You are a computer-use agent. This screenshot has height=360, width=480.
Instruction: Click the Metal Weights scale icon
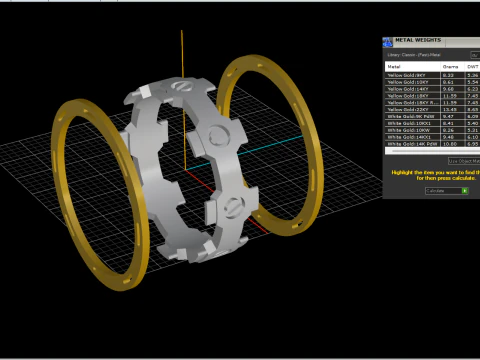click(x=387, y=42)
